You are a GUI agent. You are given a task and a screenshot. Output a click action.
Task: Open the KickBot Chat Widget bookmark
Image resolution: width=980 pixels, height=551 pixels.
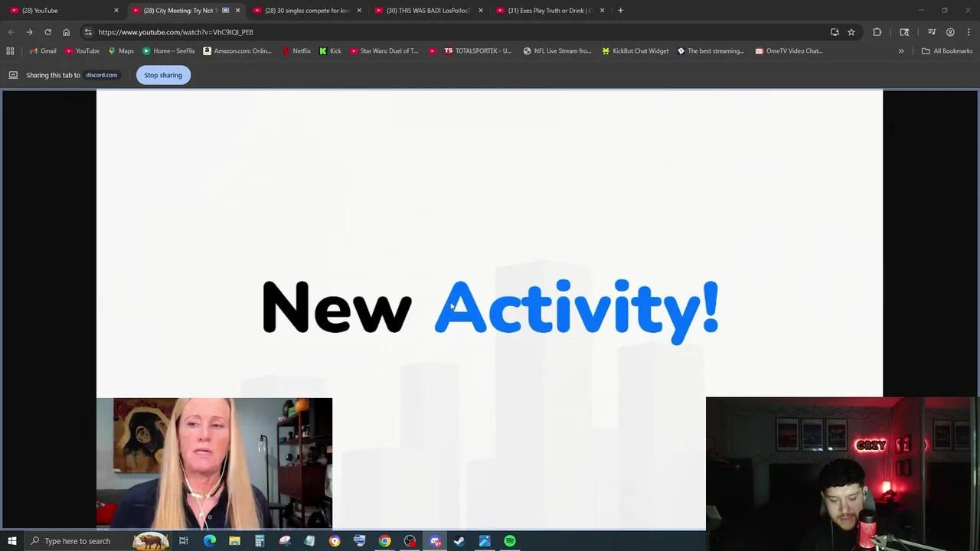coord(635,51)
